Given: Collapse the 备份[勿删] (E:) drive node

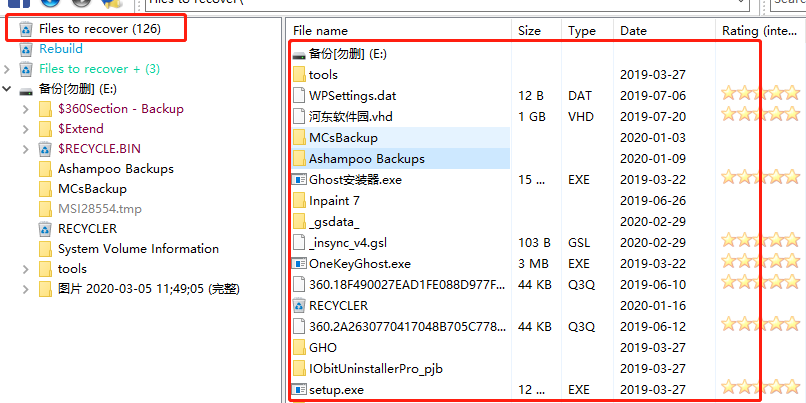Looking at the screenshot, I should click(8, 89).
